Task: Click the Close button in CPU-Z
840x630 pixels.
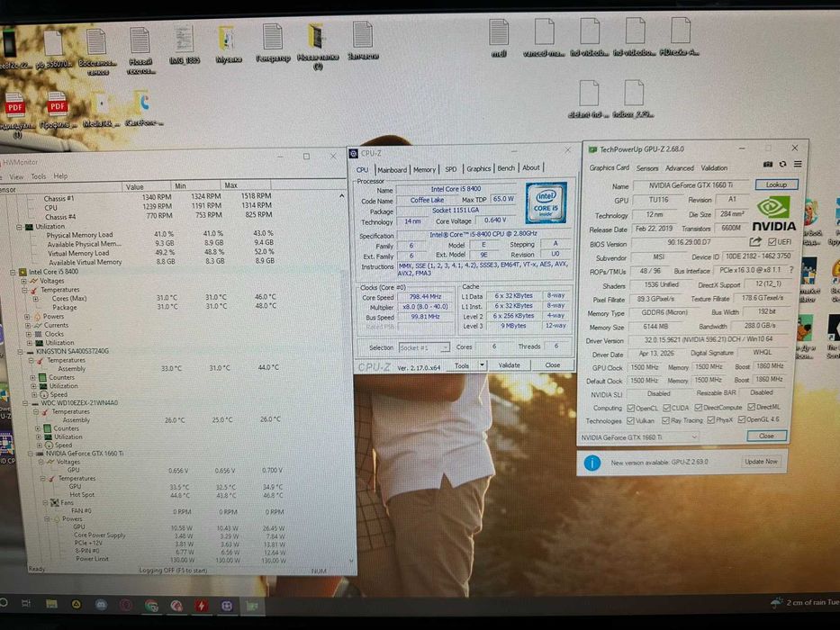Action: (552, 364)
